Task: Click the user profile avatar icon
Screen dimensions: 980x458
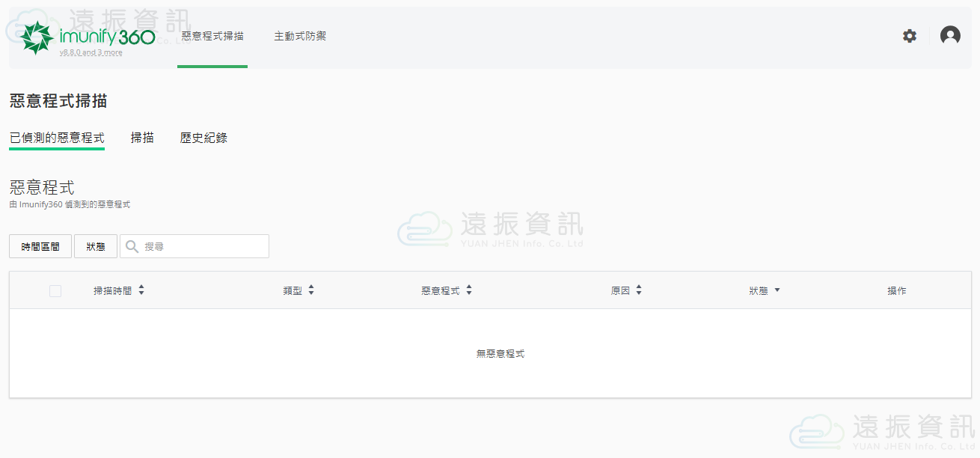Action: [x=950, y=36]
